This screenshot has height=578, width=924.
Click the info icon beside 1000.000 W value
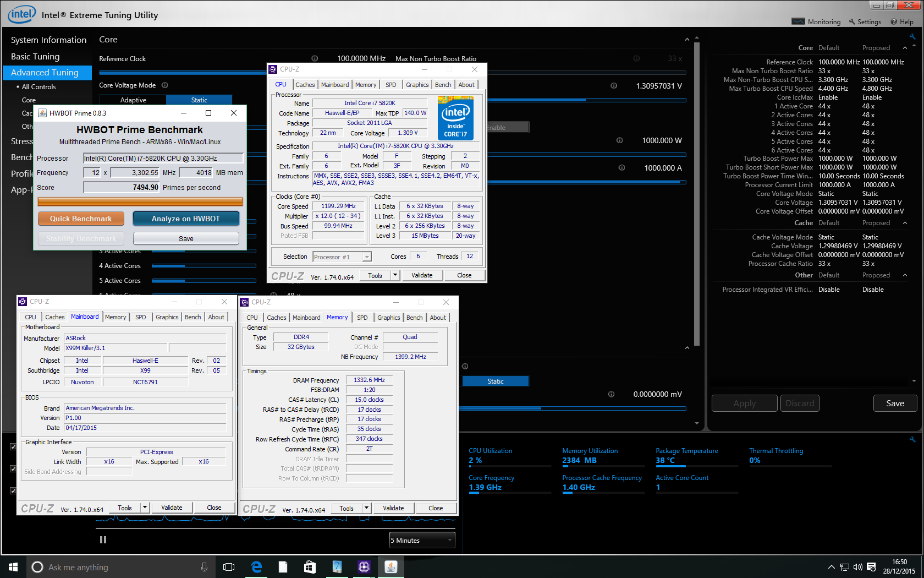point(619,140)
